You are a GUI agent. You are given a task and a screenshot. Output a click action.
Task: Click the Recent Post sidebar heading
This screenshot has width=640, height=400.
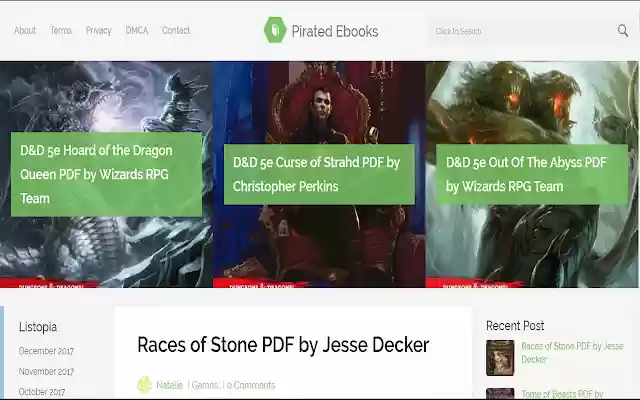click(x=515, y=326)
